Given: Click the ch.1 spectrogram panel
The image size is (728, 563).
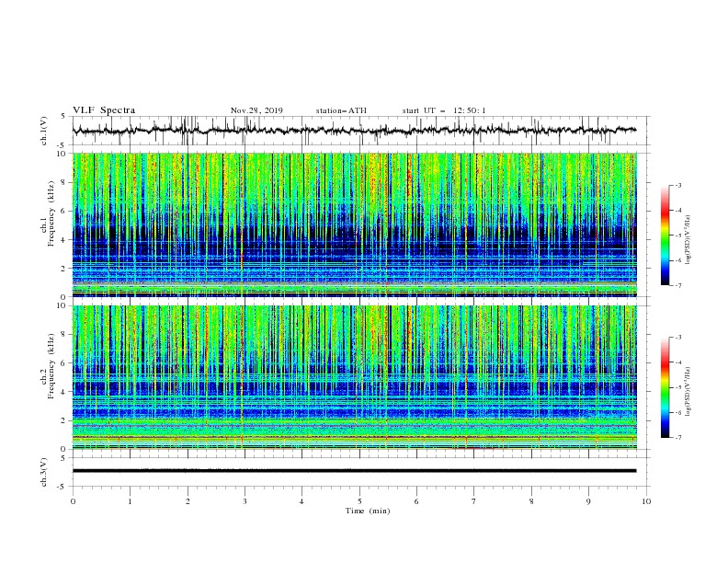Looking at the screenshot, I should (x=355, y=224).
